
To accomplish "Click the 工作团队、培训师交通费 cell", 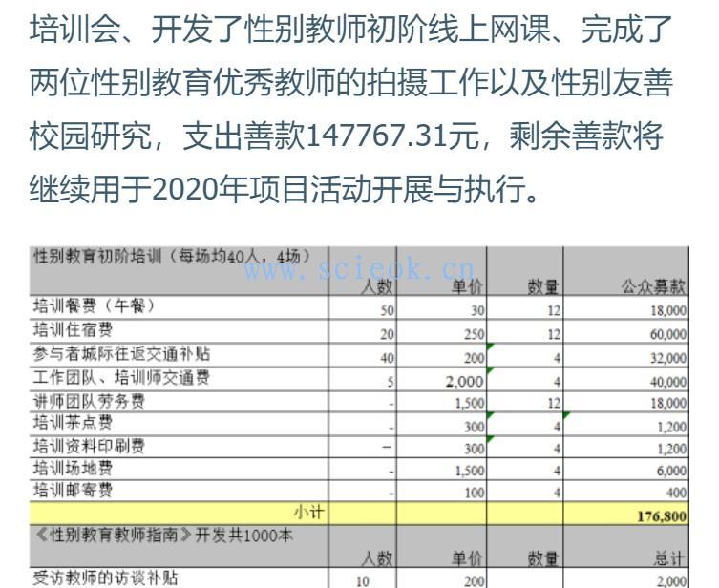I will tap(108, 378).
